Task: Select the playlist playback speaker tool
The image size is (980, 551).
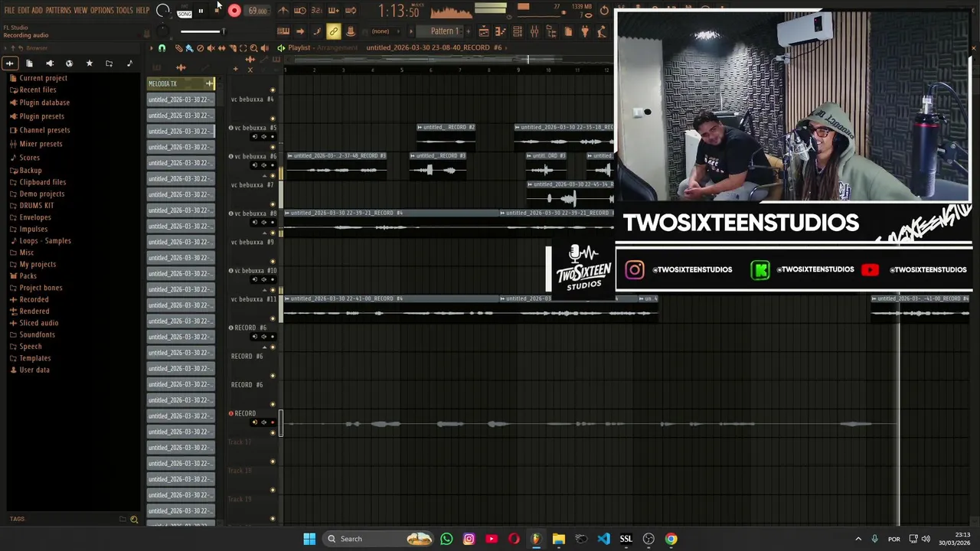Action: click(264, 48)
